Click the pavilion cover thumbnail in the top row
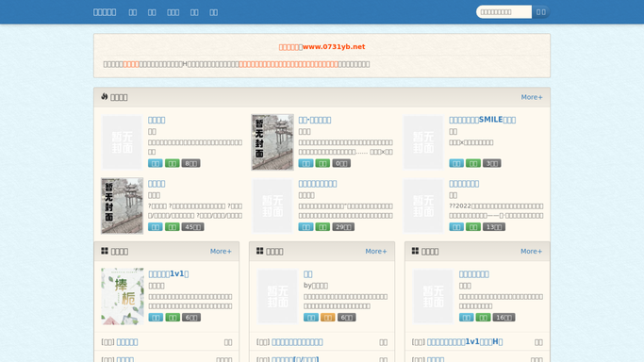Image resolution: width=644 pixels, height=362 pixels. coord(272,142)
